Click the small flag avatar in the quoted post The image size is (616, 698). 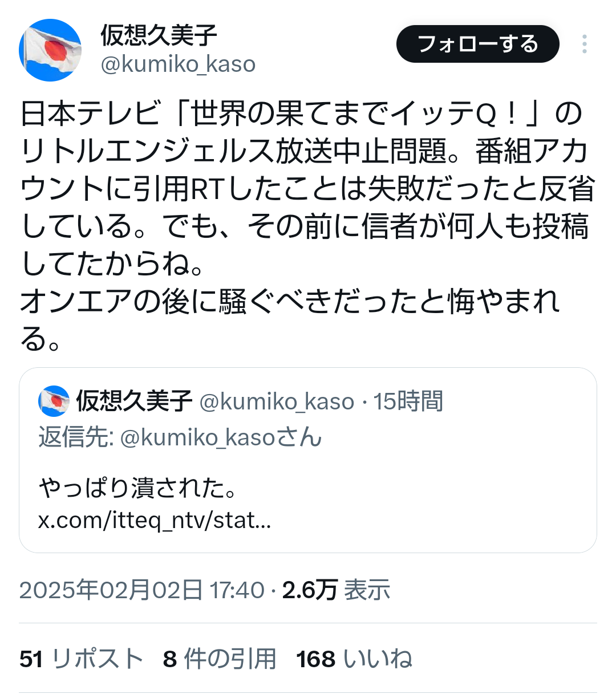click(54, 401)
